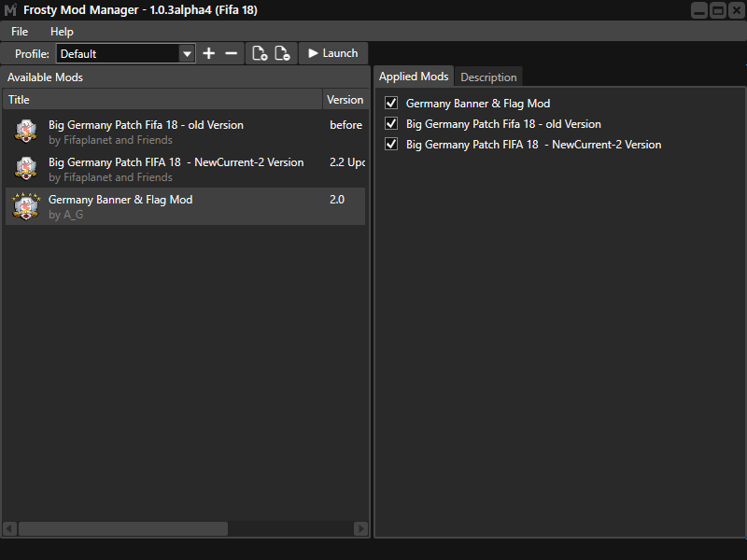
Task: Switch to the Applied Mods tab
Action: pyautogui.click(x=414, y=77)
